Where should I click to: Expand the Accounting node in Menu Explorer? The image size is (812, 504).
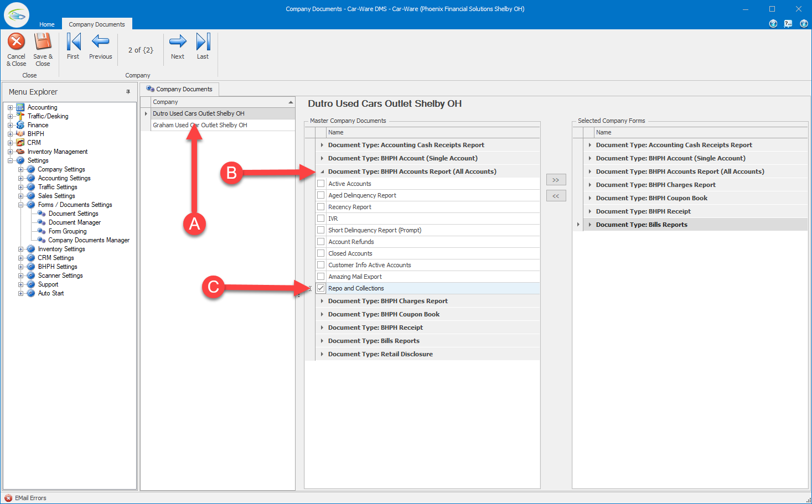(10, 107)
